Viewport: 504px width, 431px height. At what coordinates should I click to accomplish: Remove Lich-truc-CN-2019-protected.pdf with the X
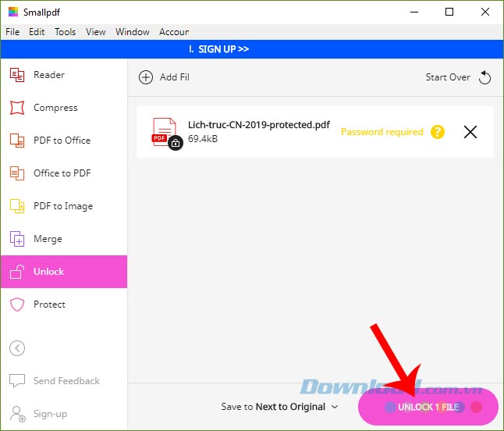click(x=470, y=132)
